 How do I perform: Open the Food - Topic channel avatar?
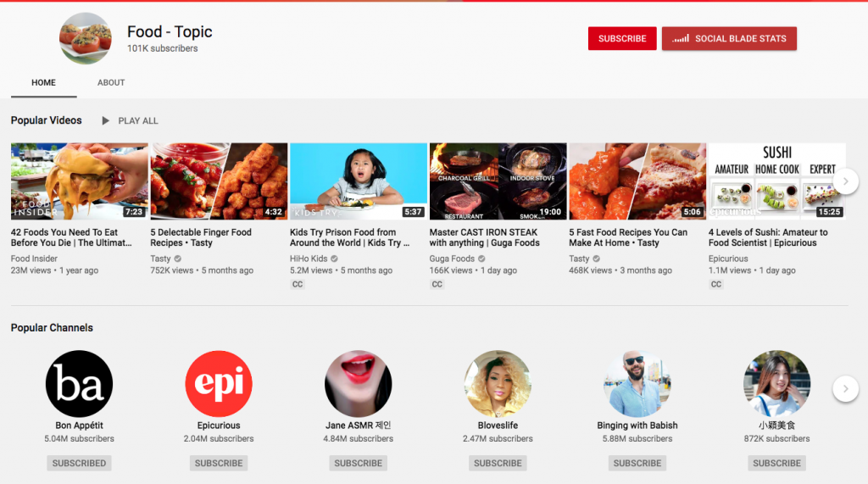(x=86, y=38)
